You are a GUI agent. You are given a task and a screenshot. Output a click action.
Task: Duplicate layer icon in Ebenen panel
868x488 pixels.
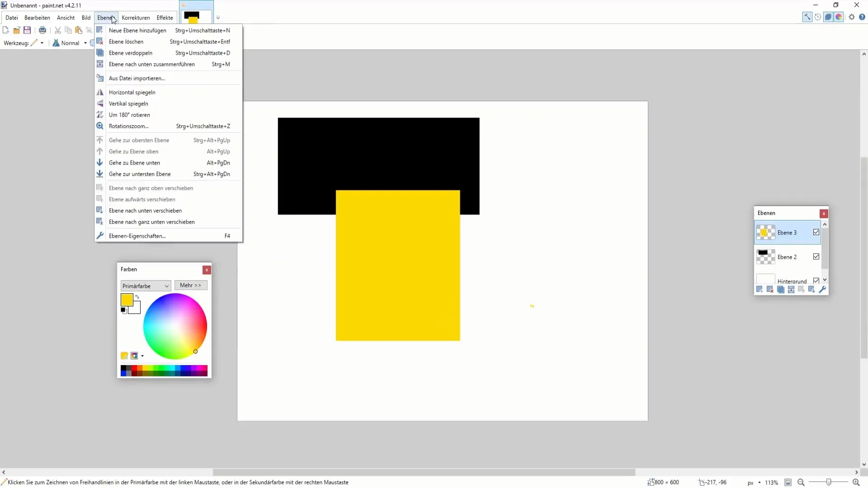coord(781,290)
